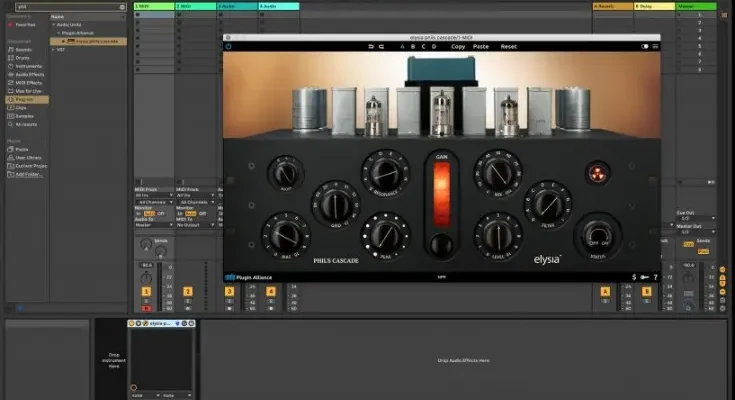Click the Copy button in plugin header
This screenshot has width=735, height=400.
point(458,46)
